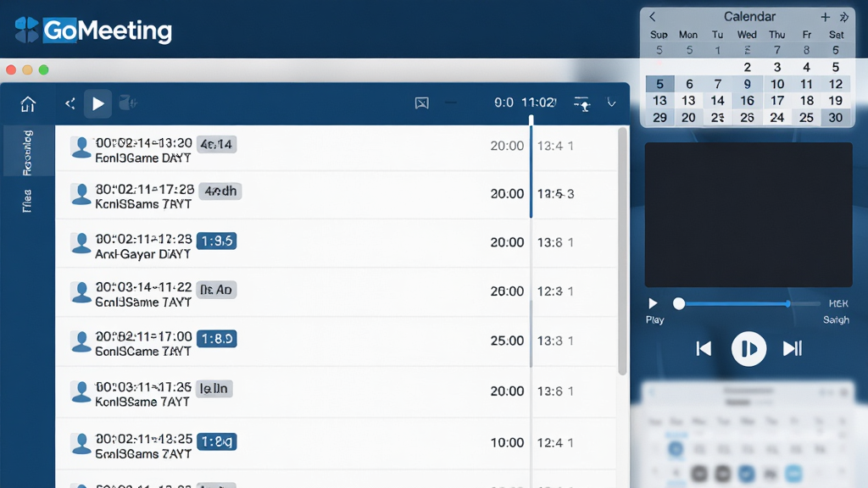Click the dark video preview area
Screen dimensions: 868x488
tap(748, 214)
